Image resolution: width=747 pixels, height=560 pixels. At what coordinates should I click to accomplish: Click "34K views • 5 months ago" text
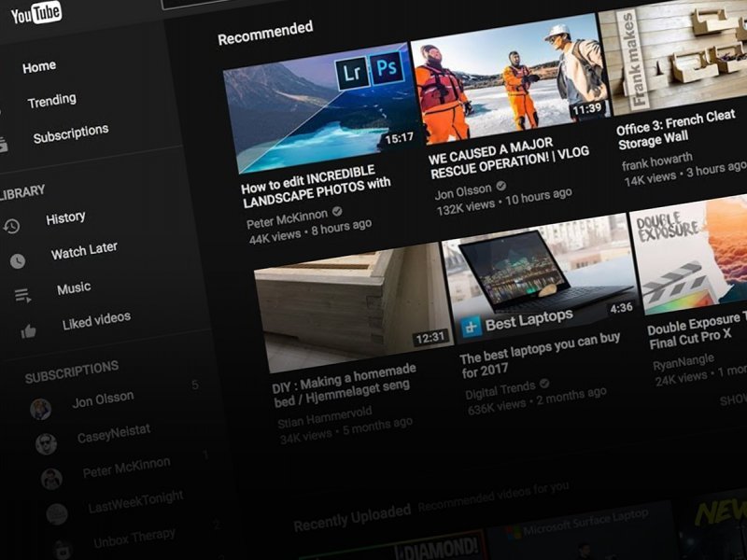346,430
